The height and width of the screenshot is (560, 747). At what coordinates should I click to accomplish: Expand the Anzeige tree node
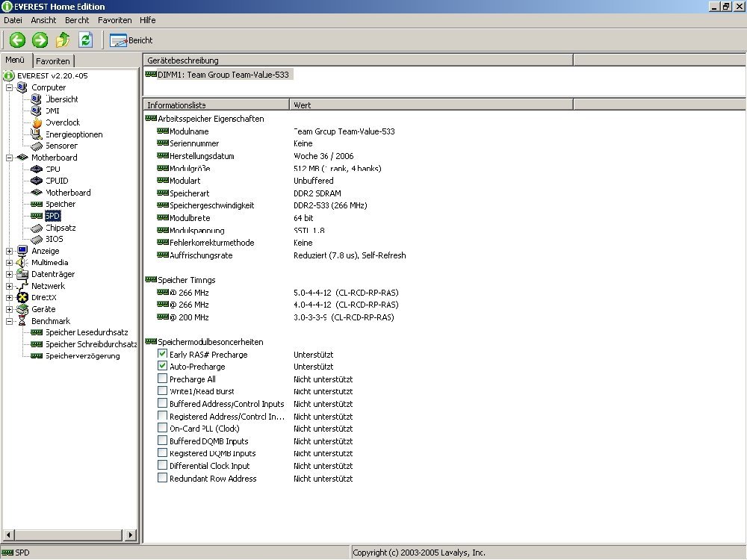pyautogui.click(x=10, y=251)
